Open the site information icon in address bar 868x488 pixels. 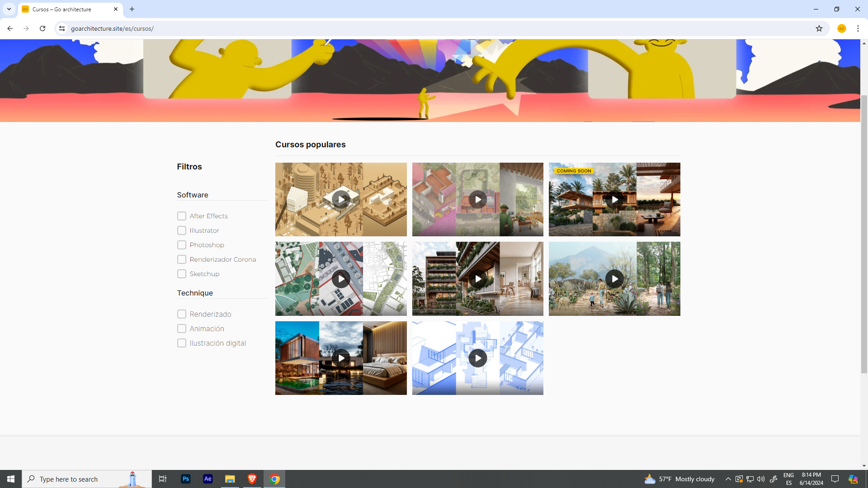coord(62,28)
